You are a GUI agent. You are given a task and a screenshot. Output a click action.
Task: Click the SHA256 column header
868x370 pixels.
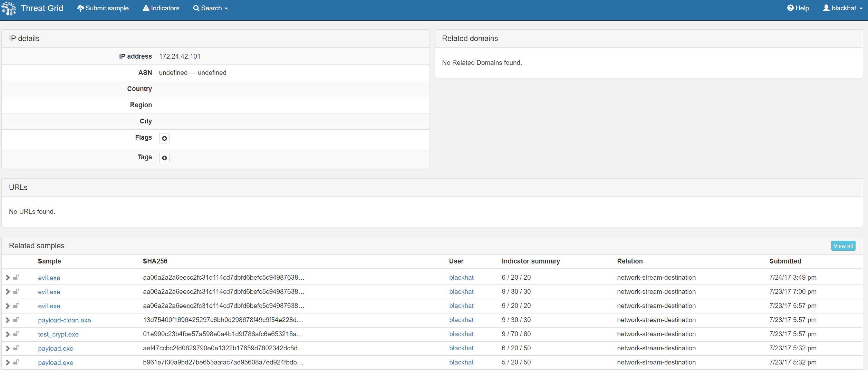[155, 261]
